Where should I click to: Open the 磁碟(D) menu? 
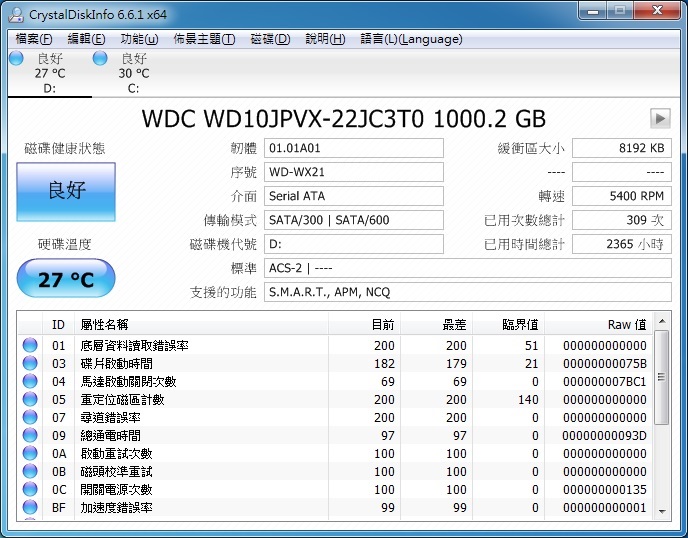pyautogui.click(x=270, y=39)
